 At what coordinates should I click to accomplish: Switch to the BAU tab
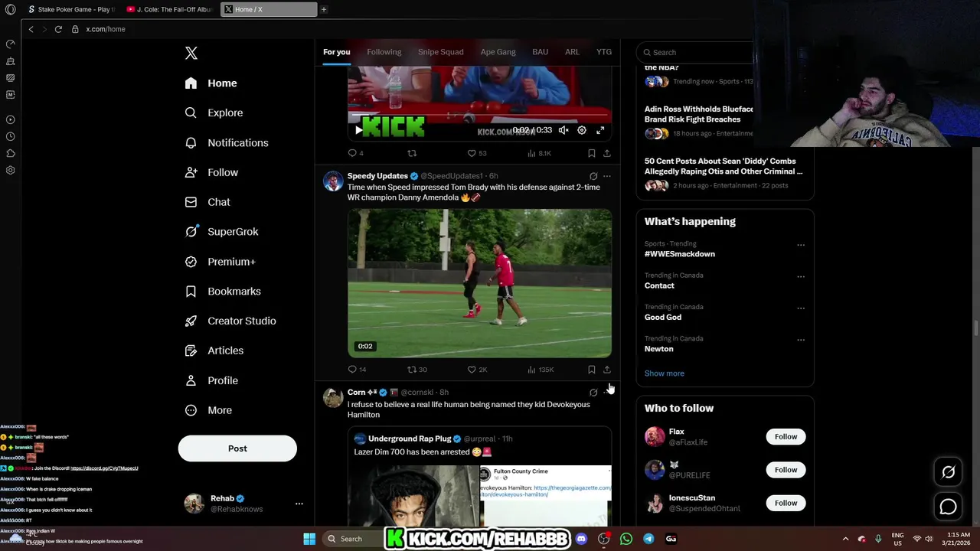[x=540, y=52]
